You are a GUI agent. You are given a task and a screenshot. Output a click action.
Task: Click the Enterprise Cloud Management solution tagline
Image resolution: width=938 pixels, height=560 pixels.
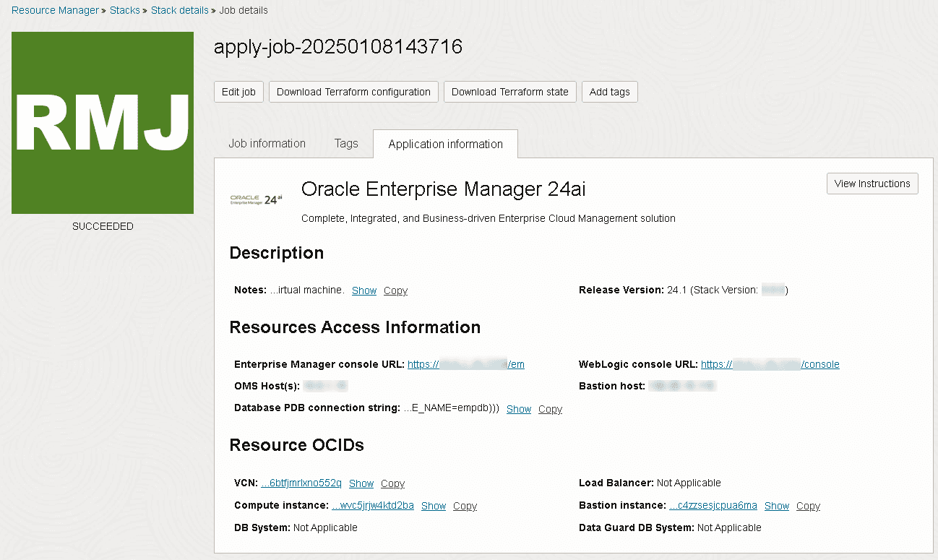[x=489, y=218]
